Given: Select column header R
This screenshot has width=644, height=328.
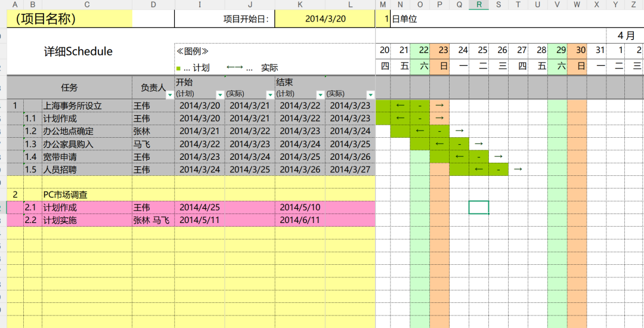Looking at the screenshot, I should click(479, 5).
